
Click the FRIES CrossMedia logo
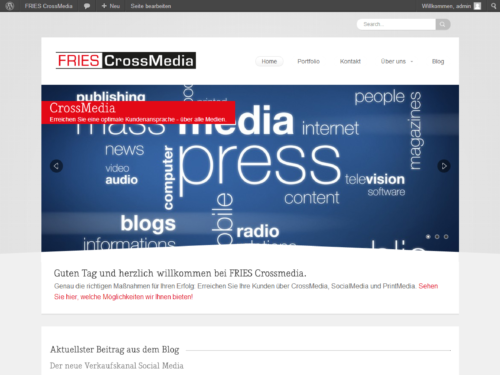[x=126, y=60]
